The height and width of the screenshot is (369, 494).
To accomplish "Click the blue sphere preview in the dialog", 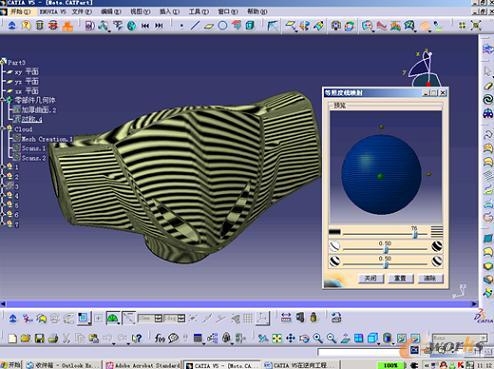I will [x=381, y=174].
